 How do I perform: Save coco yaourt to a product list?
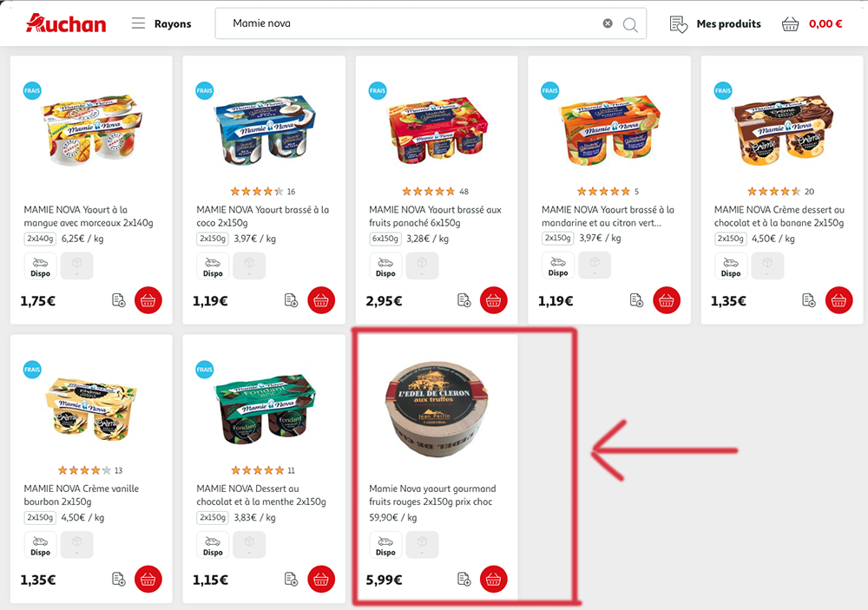click(x=291, y=300)
